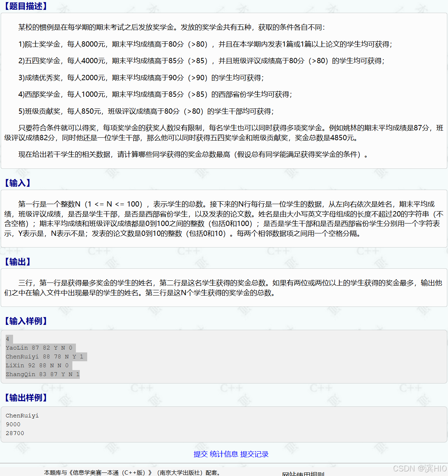This screenshot has width=448, height=476.
Task: Open the 统计信息 statistics link
Action: (x=224, y=454)
